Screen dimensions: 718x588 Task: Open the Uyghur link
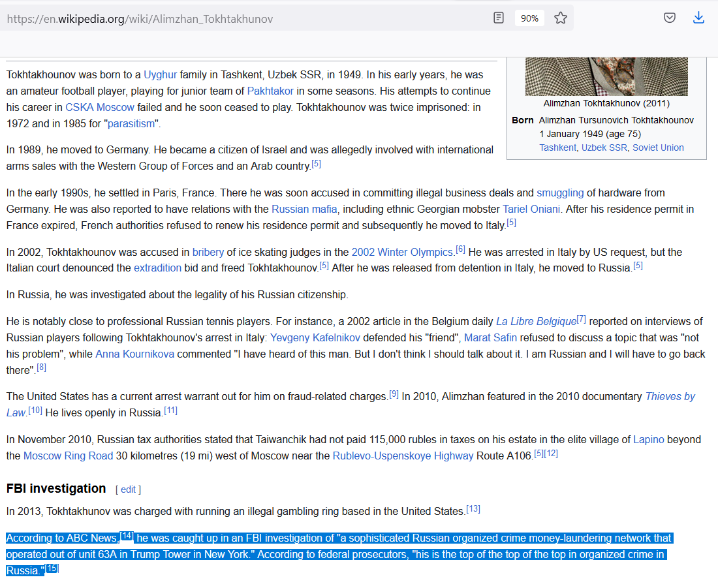click(161, 74)
